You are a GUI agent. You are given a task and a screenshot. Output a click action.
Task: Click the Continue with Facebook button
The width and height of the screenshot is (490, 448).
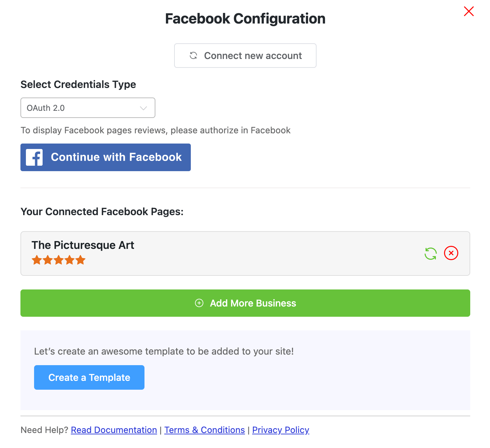[106, 157]
